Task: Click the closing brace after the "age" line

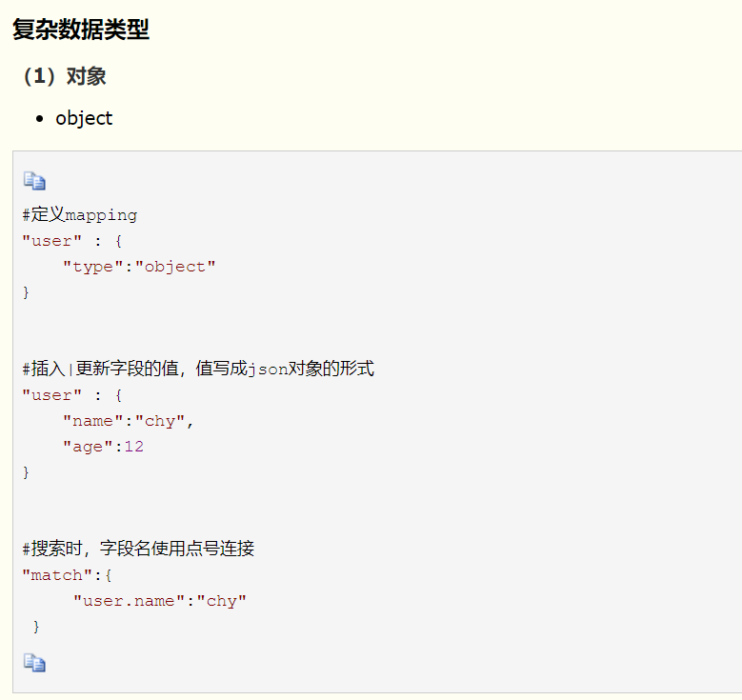Action: 27,472
